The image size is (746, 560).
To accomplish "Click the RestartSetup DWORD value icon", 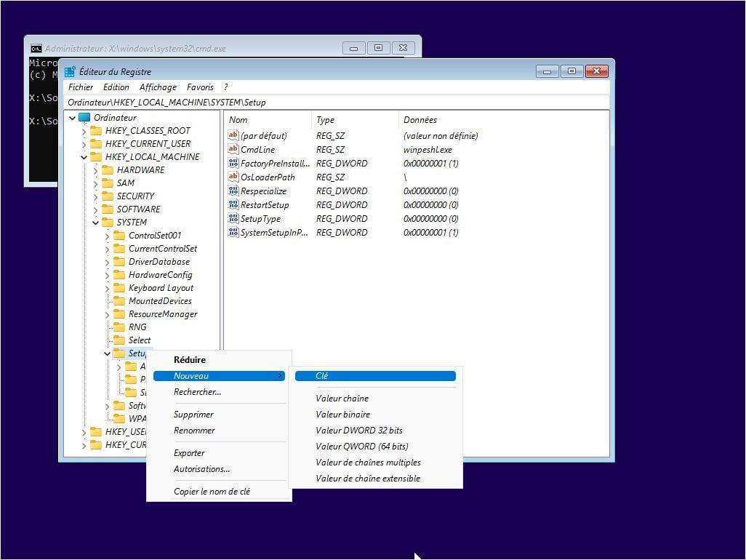I will pyautogui.click(x=233, y=204).
